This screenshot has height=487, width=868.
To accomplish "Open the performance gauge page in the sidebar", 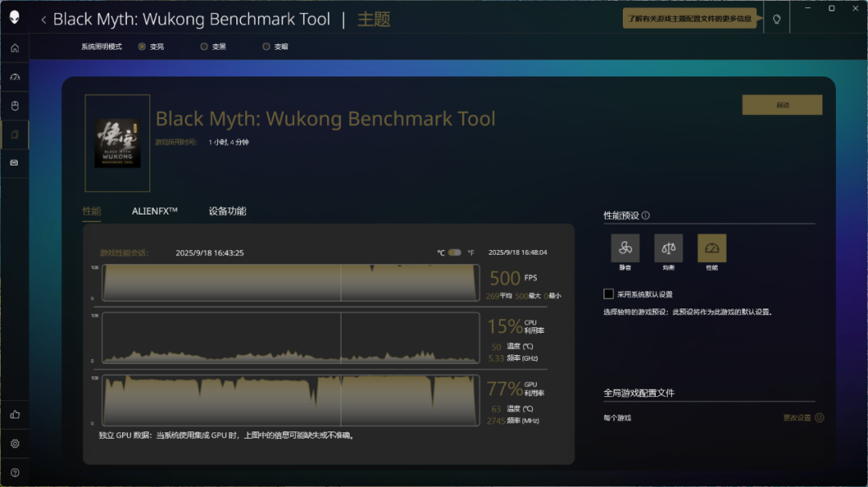I will [15, 77].
